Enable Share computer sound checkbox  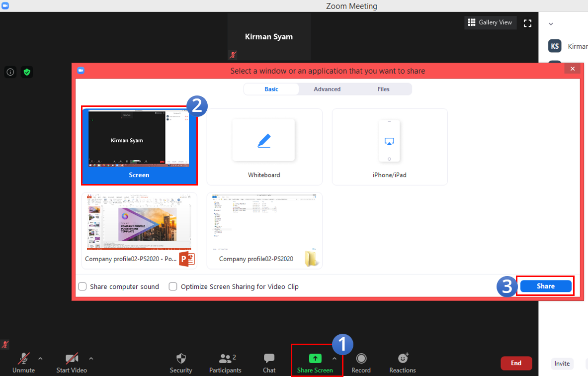pos(83,286)
